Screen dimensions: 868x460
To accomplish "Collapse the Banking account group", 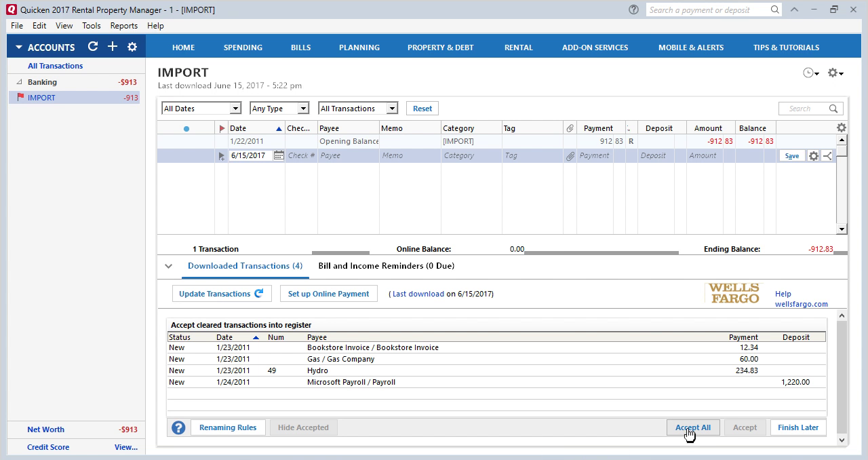I will (x=19, y=82).
